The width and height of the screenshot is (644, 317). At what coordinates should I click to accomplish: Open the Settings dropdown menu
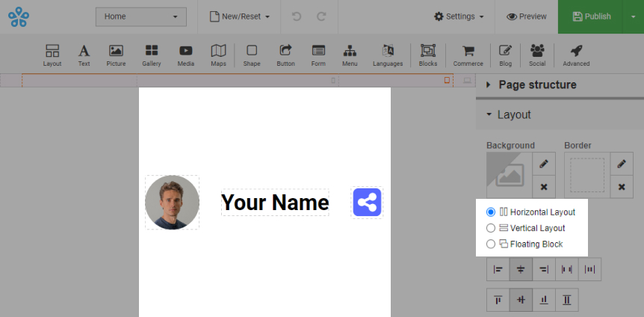click(x=459, y=16)
